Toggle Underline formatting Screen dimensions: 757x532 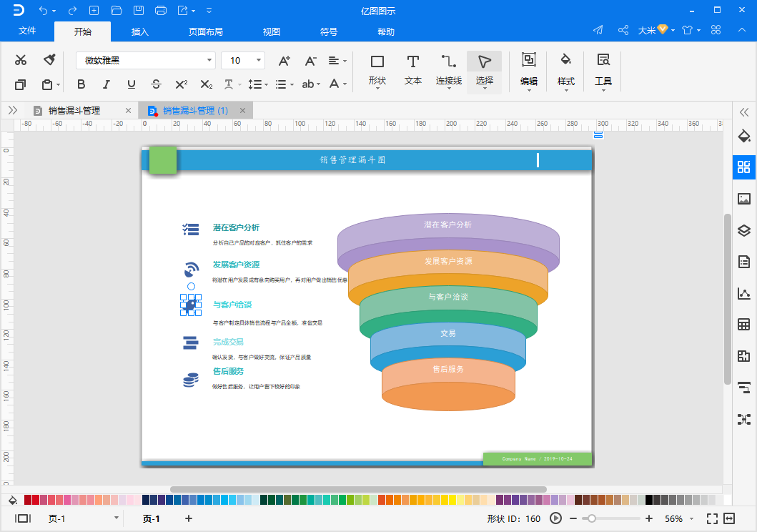click(132, 84)
